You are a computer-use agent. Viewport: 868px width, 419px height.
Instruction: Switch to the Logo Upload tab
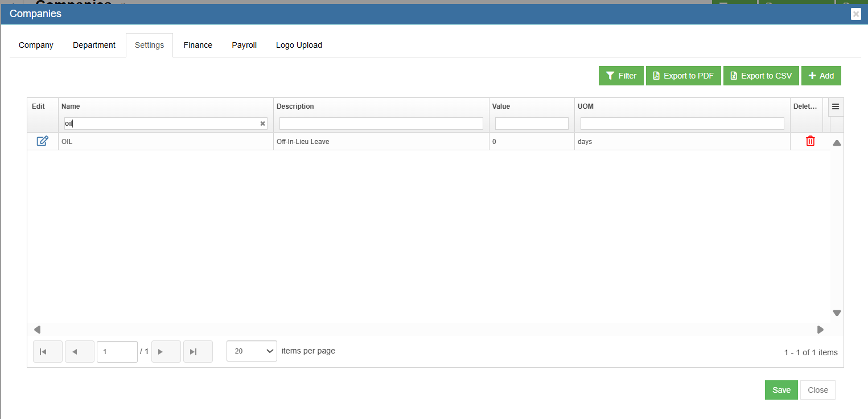coord(299,45)
